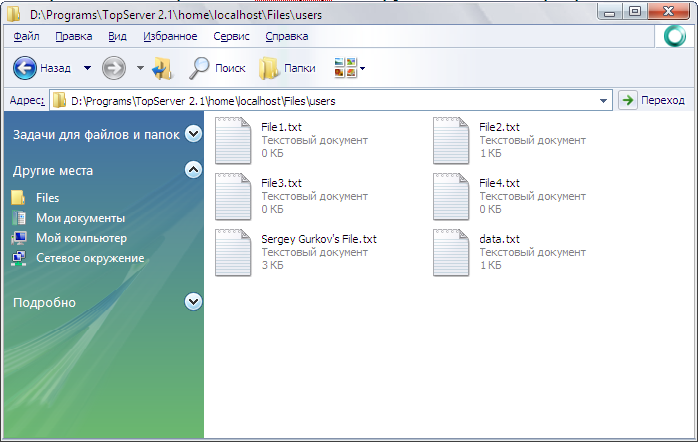Click the title bar folder icon
Viewport: 698px width, 442px height.
click(x=13, y=14)
